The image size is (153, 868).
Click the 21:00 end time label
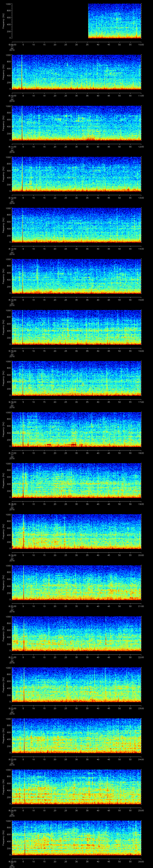141,606
